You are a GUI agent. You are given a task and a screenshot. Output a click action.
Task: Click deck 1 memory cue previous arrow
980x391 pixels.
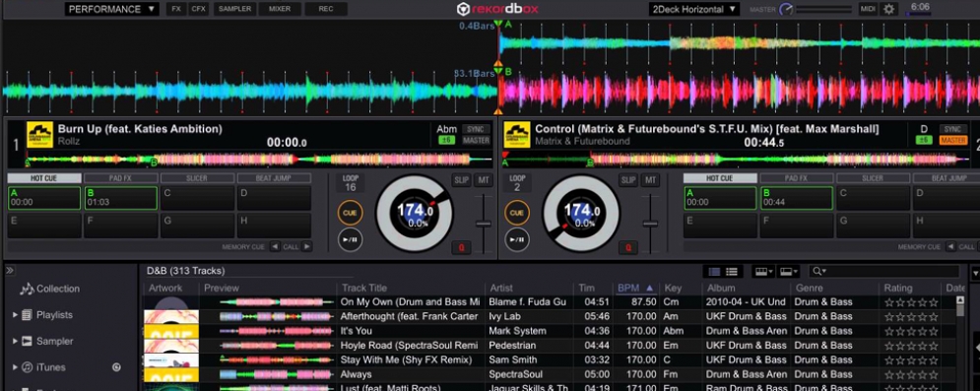click(275, 247)
